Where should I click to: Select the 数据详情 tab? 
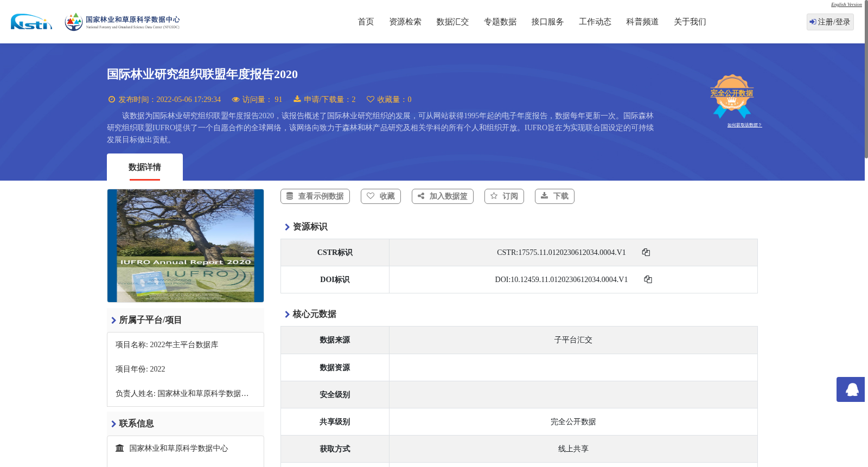(145, 167)
